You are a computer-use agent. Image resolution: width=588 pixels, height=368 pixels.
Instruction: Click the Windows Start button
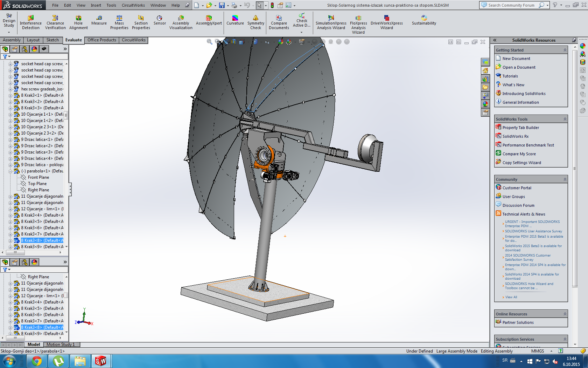[9, 361]
